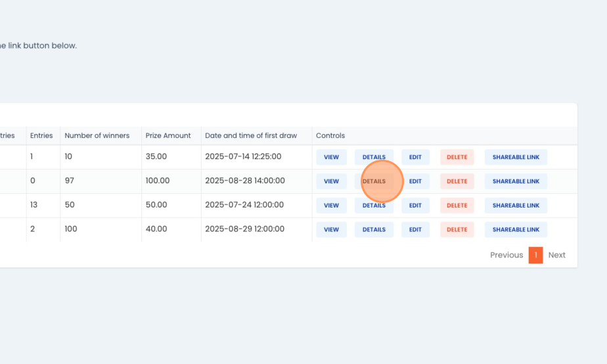The width and height of the screenshot is (607, 364).
Task: Open DETAILS for the 2025-07-24 draw
Action: (x=374, y=205)
